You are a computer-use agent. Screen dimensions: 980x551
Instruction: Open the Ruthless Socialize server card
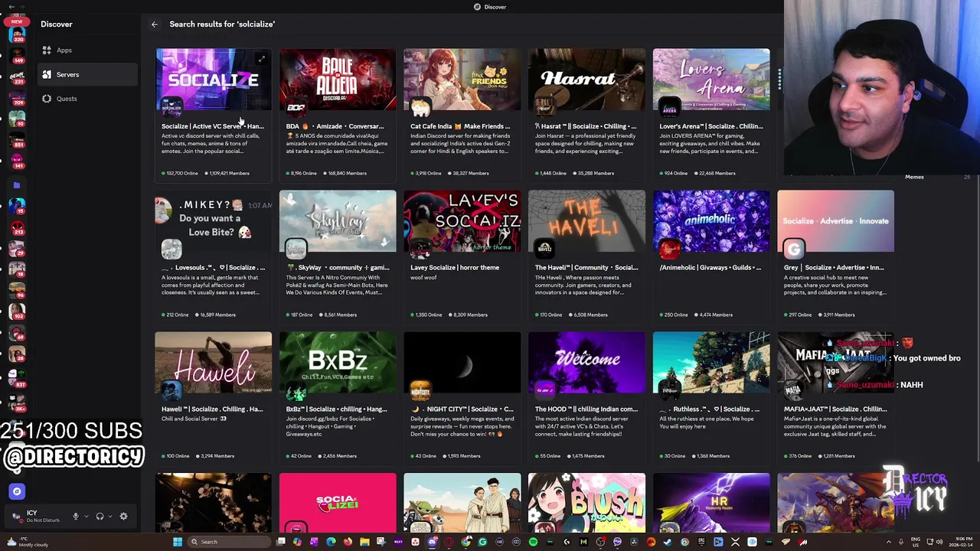tap(711, 397)
